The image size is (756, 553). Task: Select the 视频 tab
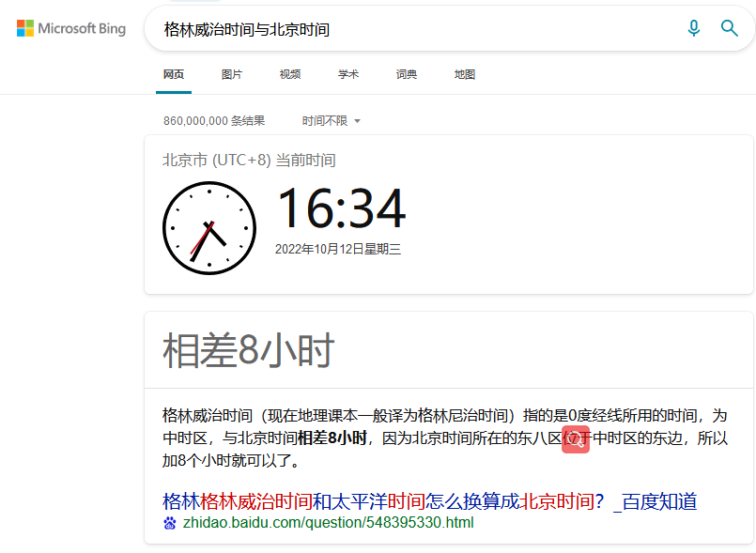290,73
